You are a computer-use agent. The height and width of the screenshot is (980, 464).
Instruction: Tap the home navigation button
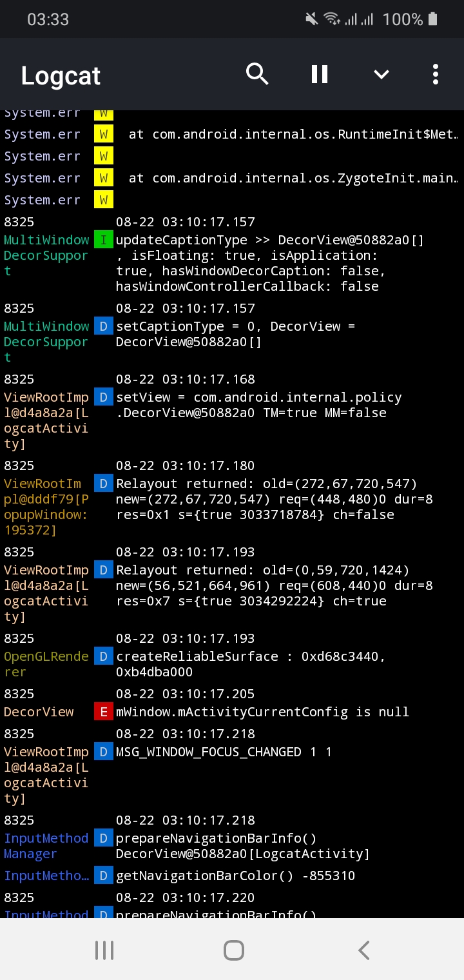coord(233,949)
